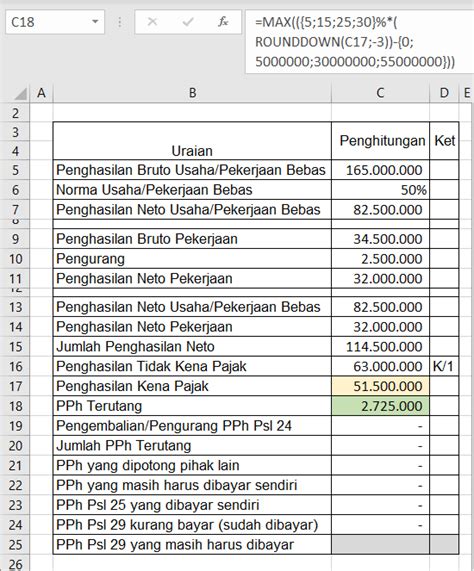Select row 18 header
This screenshot has width=474, height=571.
click(x=15, y=406)
